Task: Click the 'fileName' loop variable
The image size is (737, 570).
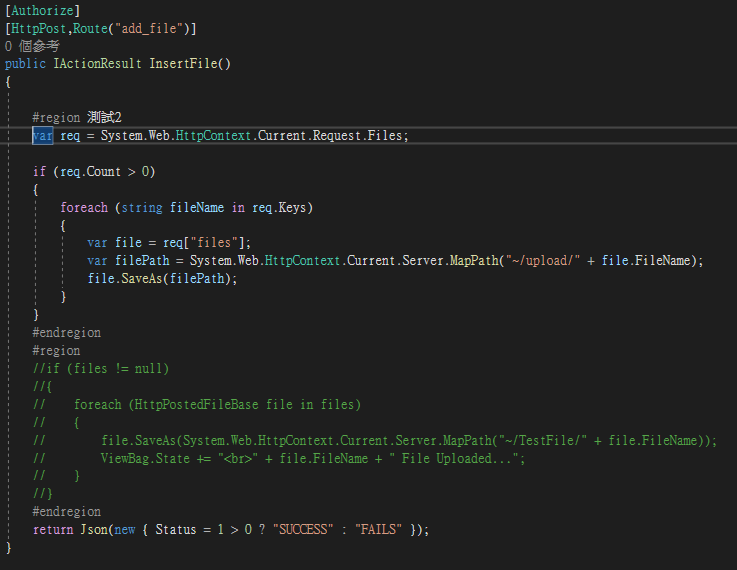Action: coord(197,207)
